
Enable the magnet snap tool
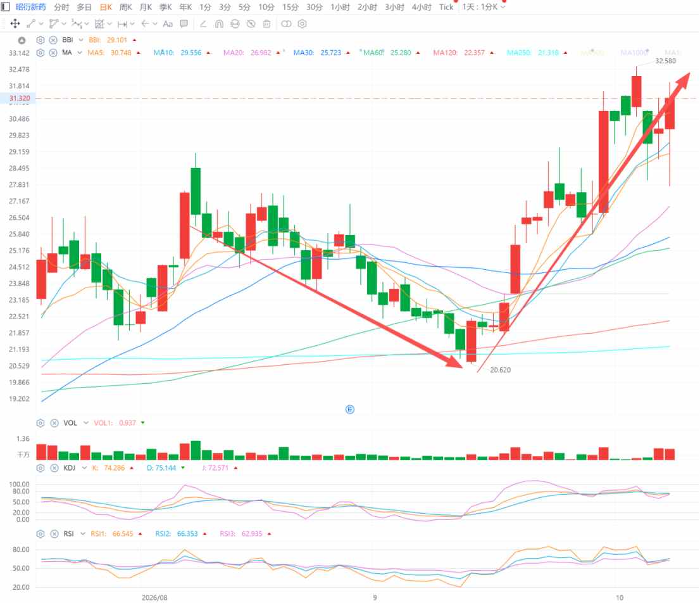pos(219,23)
